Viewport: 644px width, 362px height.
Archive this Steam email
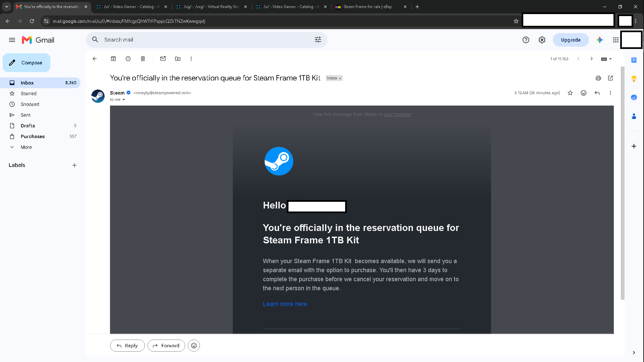[113, 59]
